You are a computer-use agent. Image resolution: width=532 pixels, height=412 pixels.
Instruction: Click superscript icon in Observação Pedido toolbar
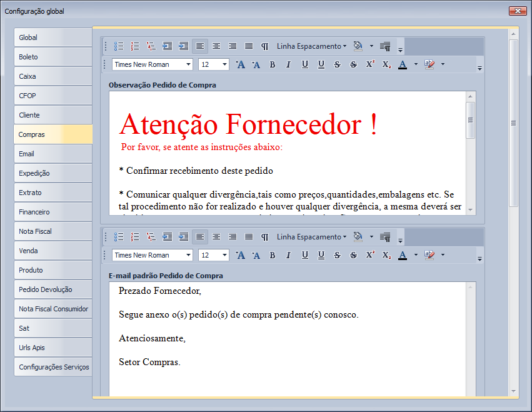click(x=370, y=64)
